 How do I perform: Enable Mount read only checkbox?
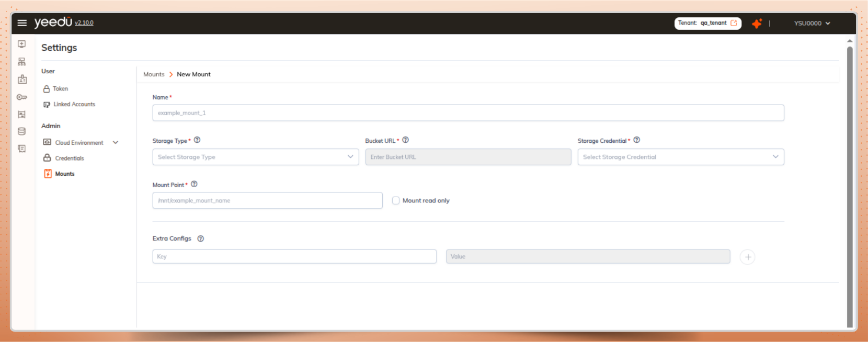(396, 200)
